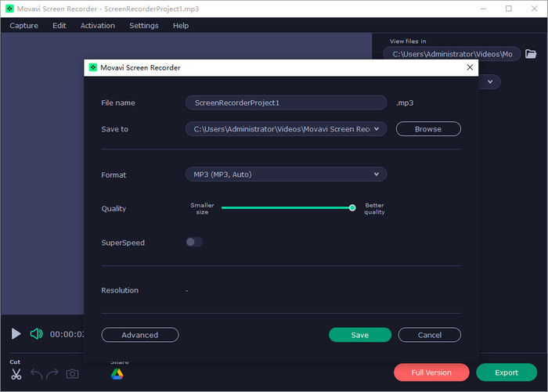The image size is (548, 392).
Task: Close the main Movavi window
Action: point(534,9)
